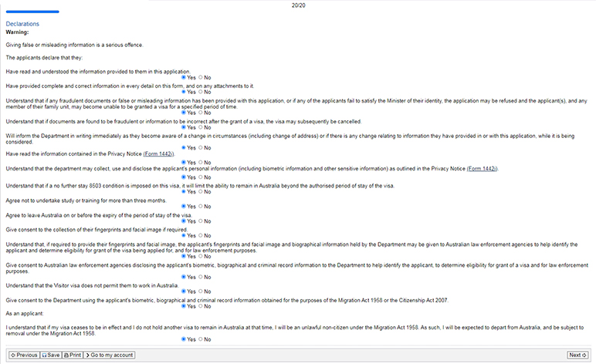Choose No for consent to fingerprints collection
596x364 pixels.
(x=200, y=236)
